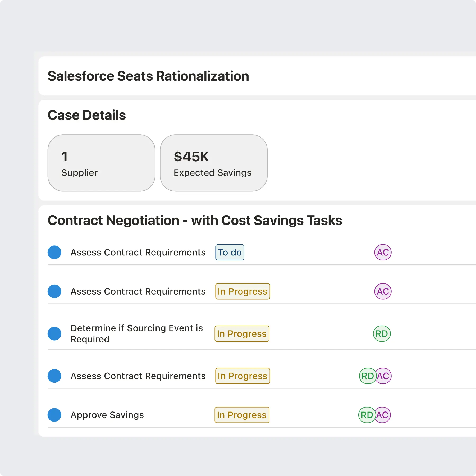The width and height of the screenshot is (476, 476).
Task: Open the In Progress badge for Determine if Sourcing Event
Action: [x=242, y=334]
